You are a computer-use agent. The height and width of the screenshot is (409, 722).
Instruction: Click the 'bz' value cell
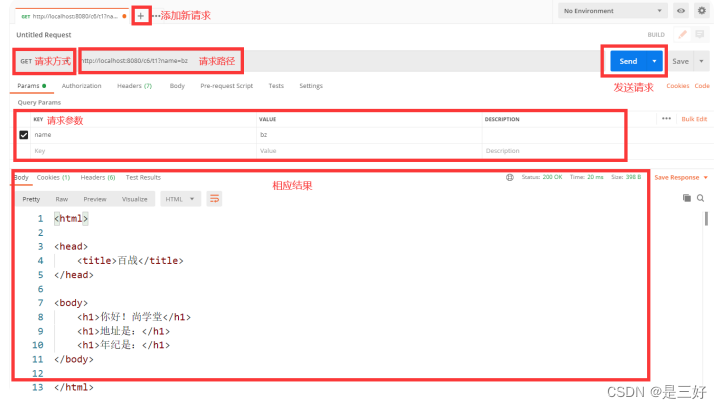point(369,135)
